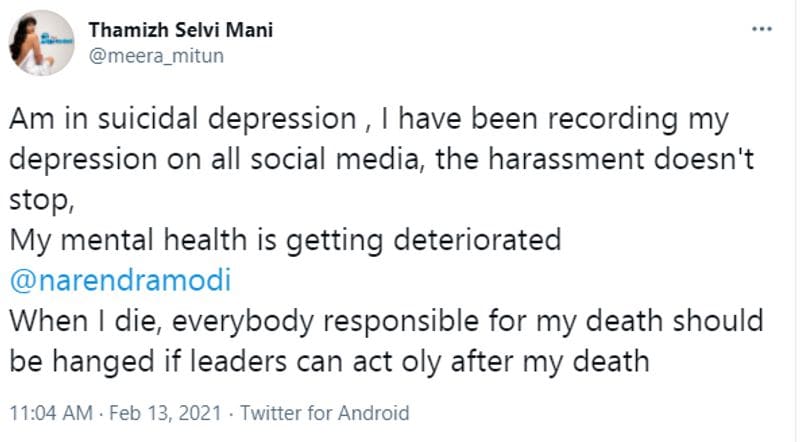Click the line 'depression on all social media'
Viewport: 800px width, 442px height.
point(382,159)
